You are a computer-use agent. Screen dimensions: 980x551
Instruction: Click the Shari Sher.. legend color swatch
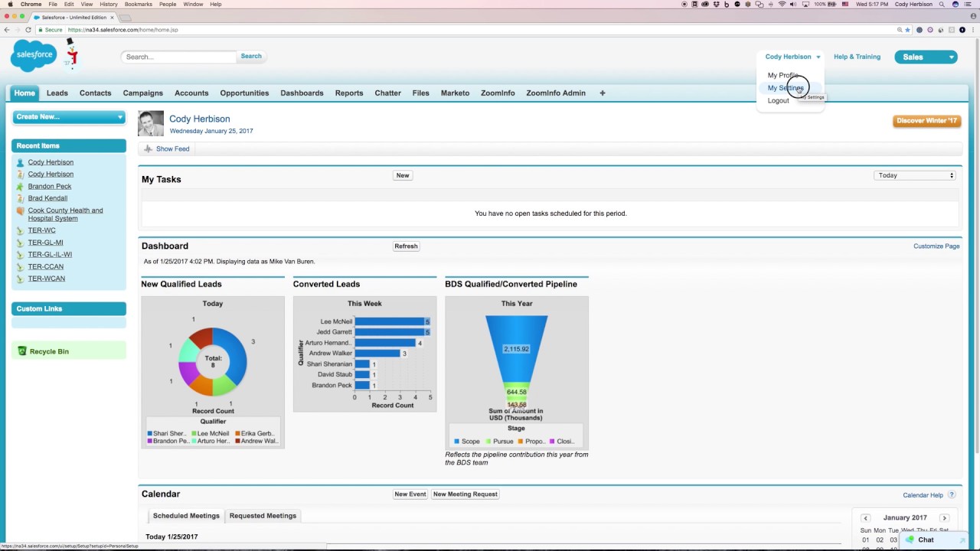[x=150, y=434]
